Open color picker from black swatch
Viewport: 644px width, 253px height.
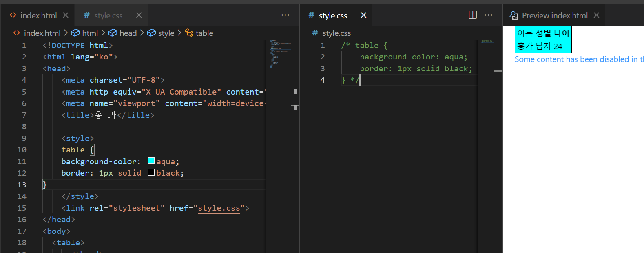[151, 172]
